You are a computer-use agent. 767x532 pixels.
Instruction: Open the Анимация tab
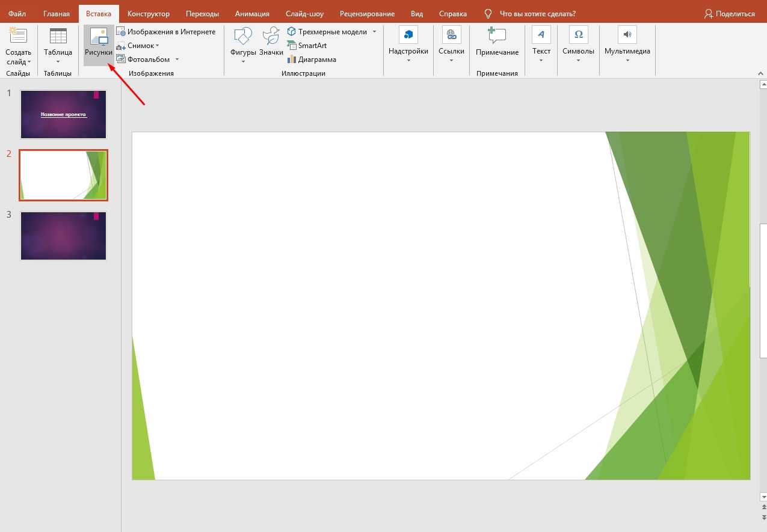252,14
